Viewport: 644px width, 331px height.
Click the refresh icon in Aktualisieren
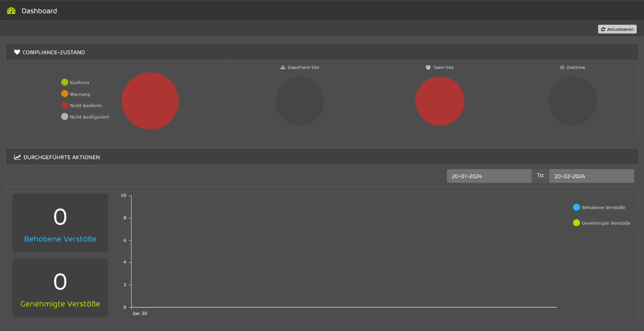click(x=603, y=29)
